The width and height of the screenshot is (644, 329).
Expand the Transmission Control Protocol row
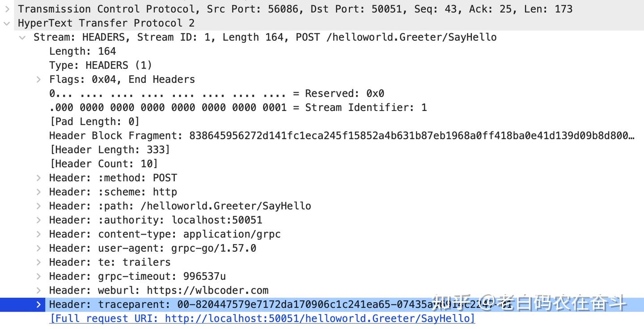[x=7, y=9]
